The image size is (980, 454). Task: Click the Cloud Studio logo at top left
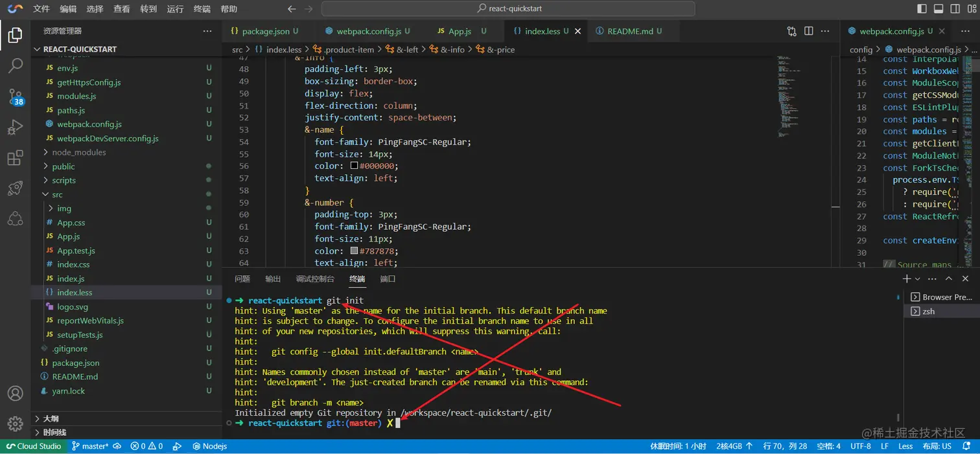tap(15, 8)
